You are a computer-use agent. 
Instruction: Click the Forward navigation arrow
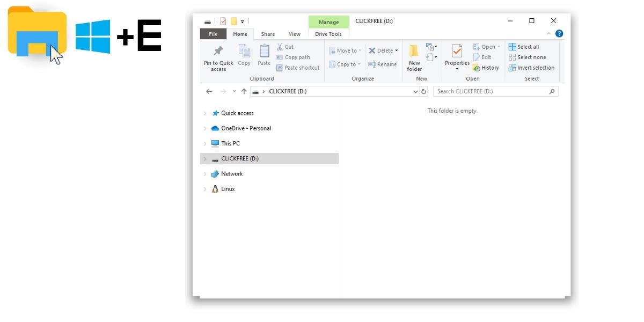point(223,91)
